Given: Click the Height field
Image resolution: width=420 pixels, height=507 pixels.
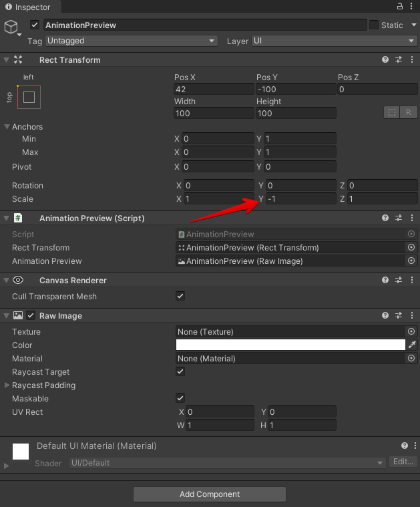Looking at the screenshot, I should (296, 113).
